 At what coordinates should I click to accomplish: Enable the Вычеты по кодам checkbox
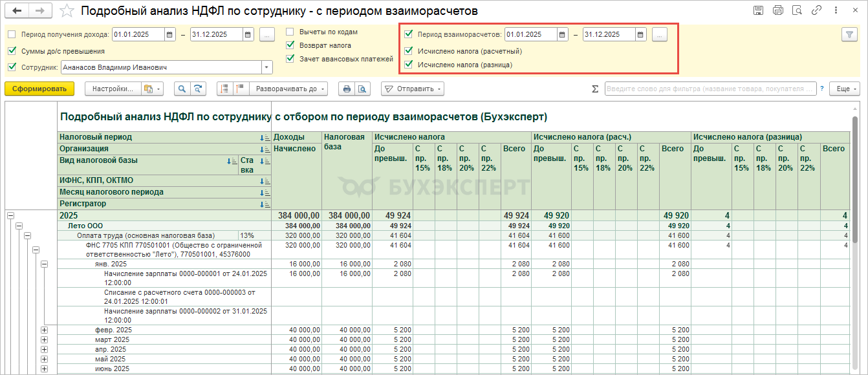pos(290,32)
